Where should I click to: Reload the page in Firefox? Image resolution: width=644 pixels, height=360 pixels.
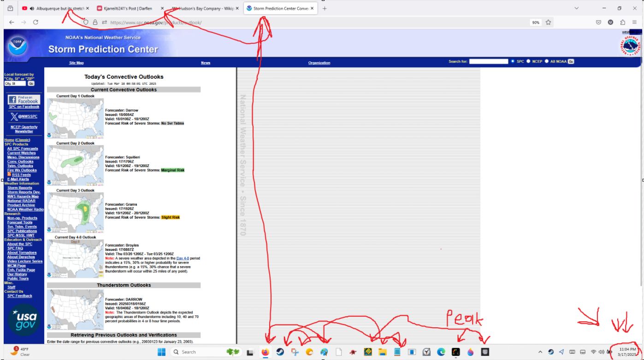pos(35,22)
